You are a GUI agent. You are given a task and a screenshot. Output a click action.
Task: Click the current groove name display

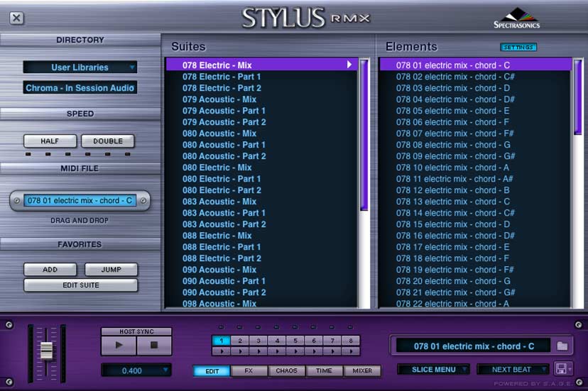point(474,346)
